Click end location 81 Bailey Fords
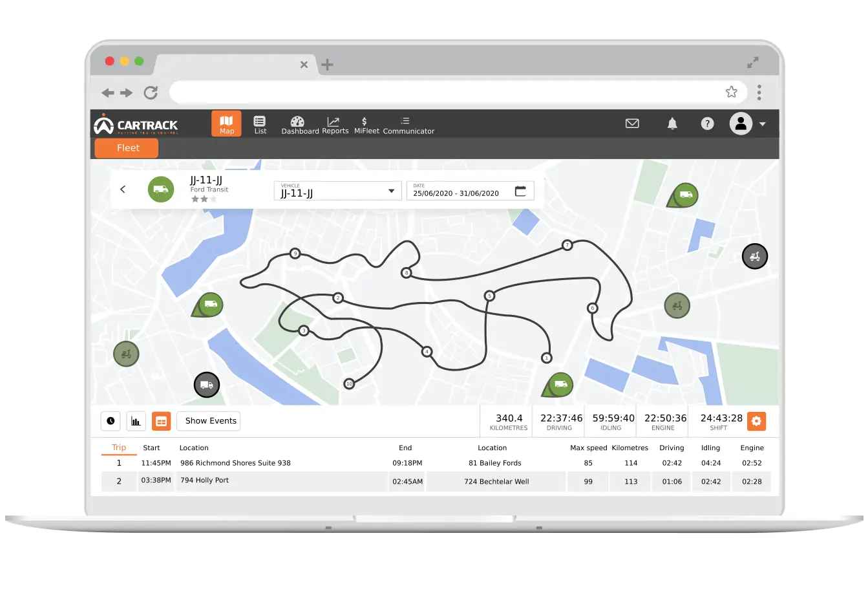 [x=495, y=463]
